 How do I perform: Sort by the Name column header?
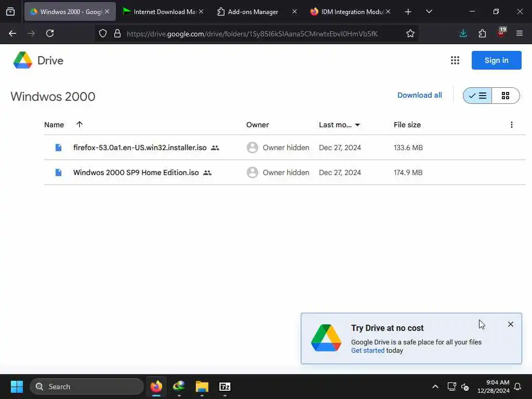click(54, 125)
